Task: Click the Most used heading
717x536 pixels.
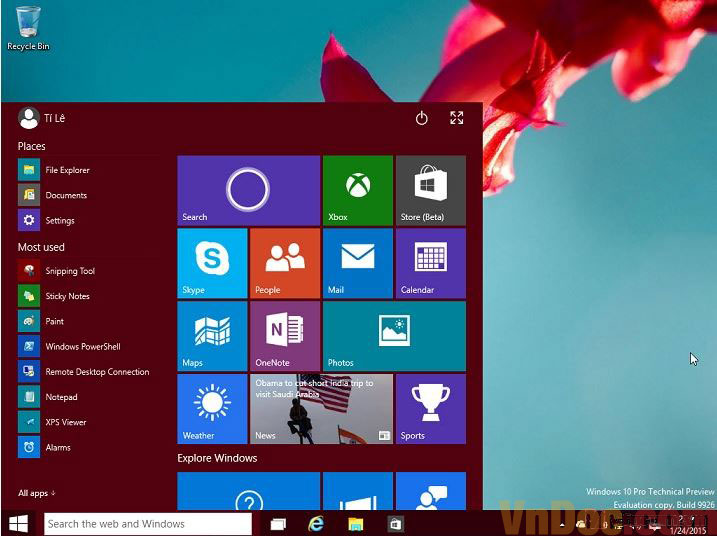Action: click(41, 247)
